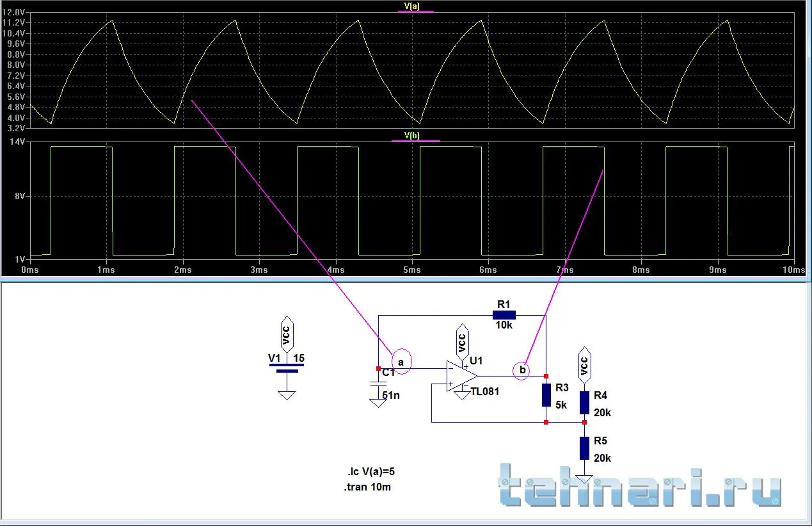Screen dimensions: 812x527
Task: Click the VCC flag above V1
Action: [286, 334]
